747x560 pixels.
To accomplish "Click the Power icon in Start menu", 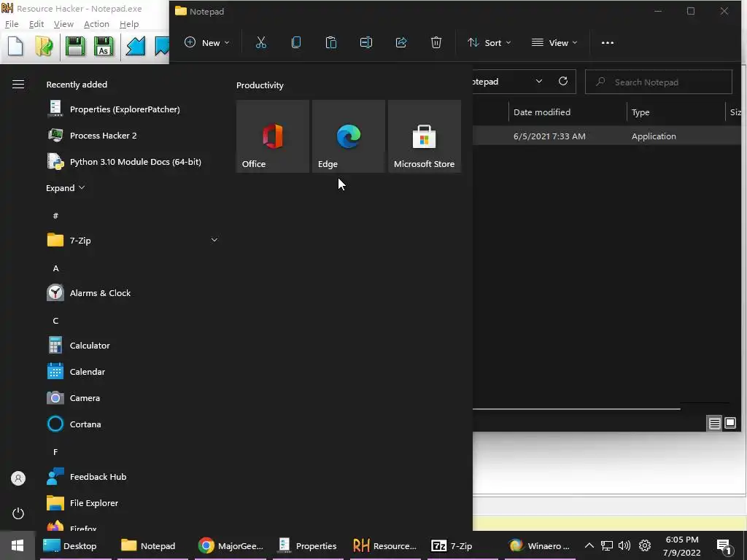I will click(18, 513).
